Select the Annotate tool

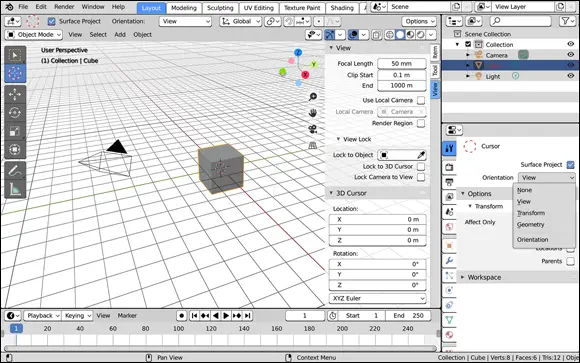click(x=15, y=171)
